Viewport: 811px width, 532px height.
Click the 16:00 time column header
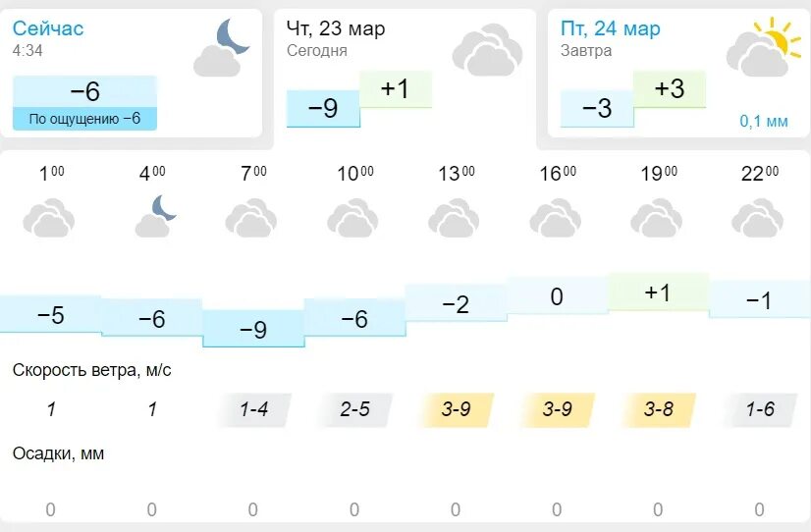[x=558, y=173]
